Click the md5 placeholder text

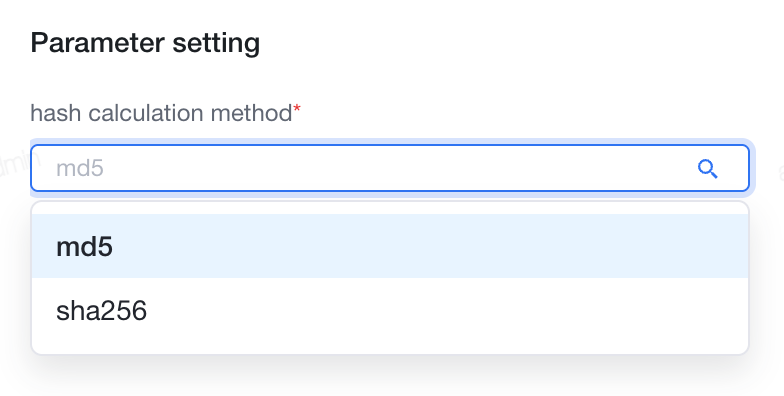coord(80,168)
